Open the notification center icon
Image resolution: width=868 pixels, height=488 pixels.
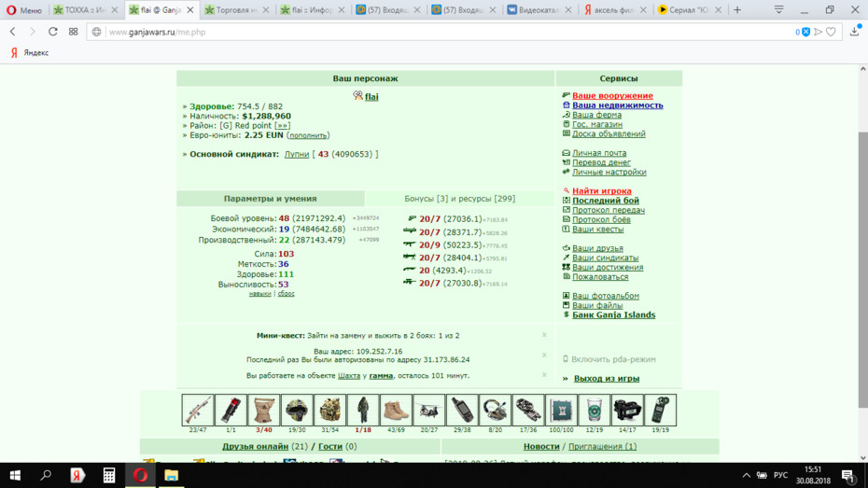(847, 475)
